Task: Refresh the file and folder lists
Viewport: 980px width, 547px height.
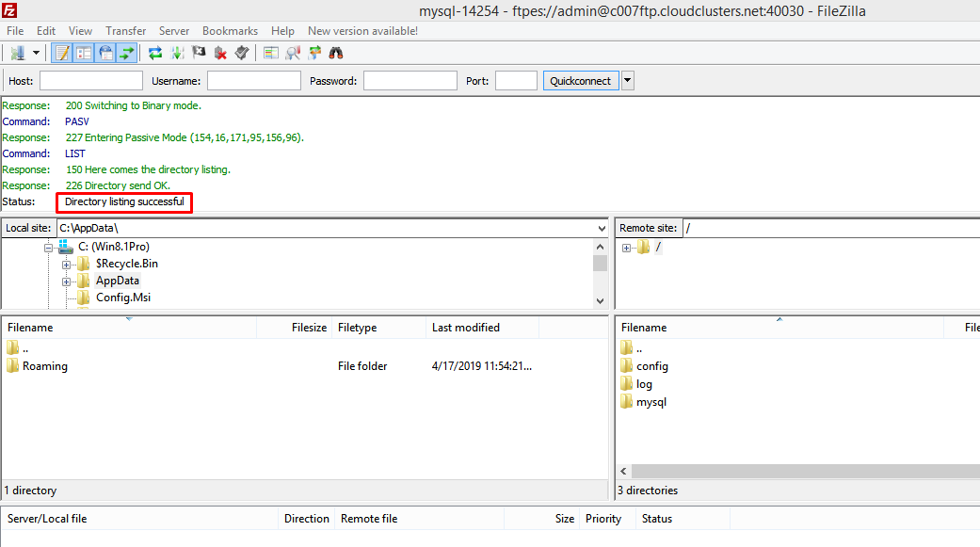Action: click(155, 53)
